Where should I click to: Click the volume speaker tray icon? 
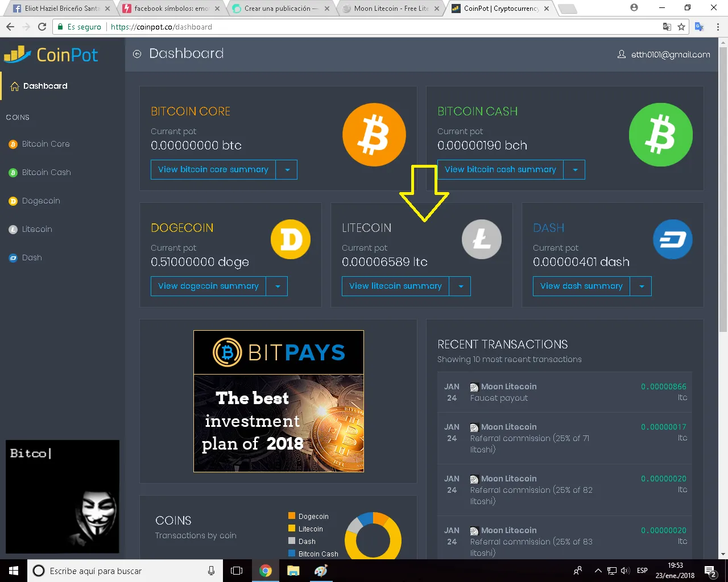625,571
